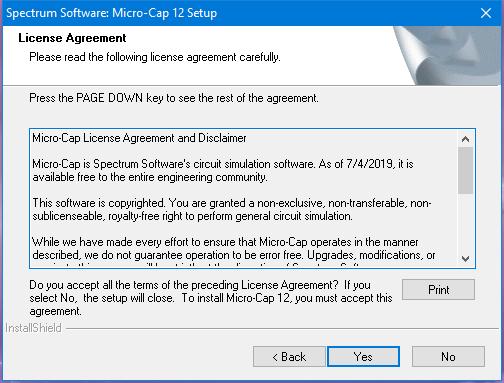
Task: Print the license agreement
Action: (x=438, y=289)
